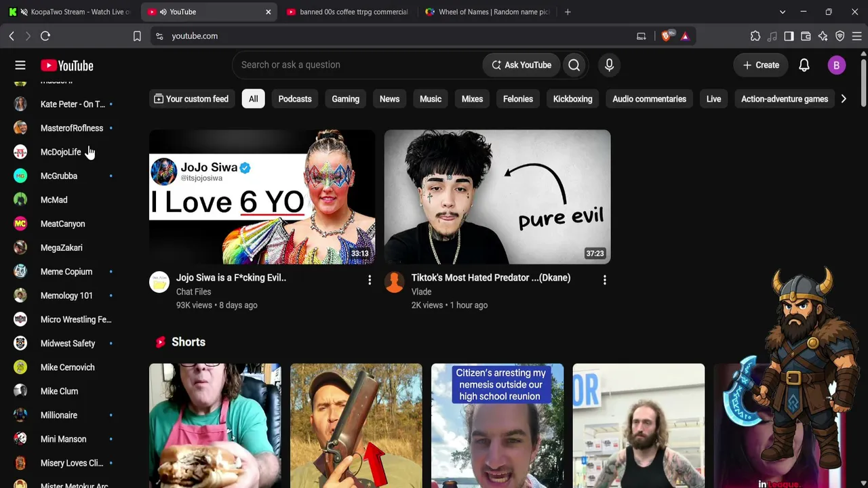Filter the feed by Gaming
The width and height of the screenshot is (868, 488).
tap(346, 99)
